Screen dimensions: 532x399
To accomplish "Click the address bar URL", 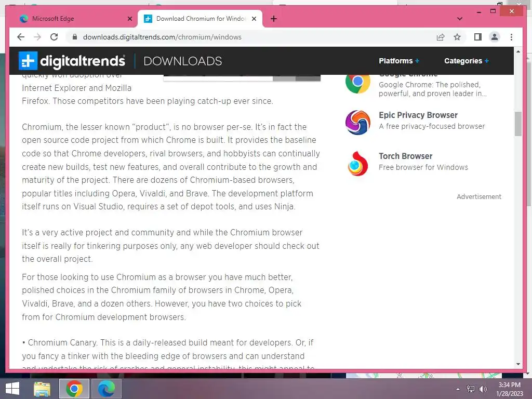I will click(162, 37).
